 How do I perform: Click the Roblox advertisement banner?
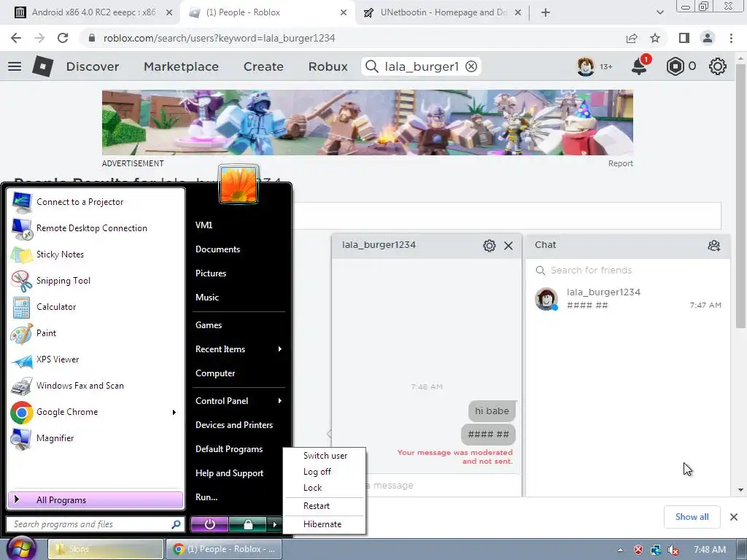click(x=368, y=122)
